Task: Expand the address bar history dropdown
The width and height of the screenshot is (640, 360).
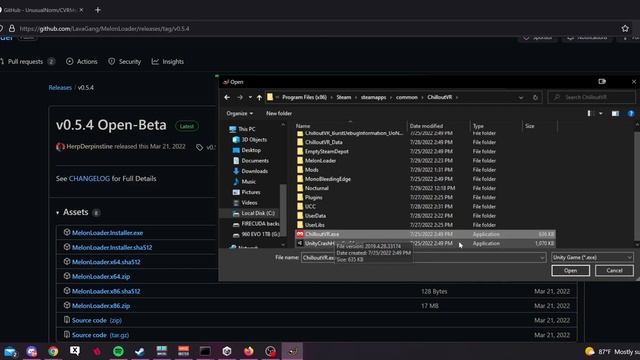Action: 520,98
